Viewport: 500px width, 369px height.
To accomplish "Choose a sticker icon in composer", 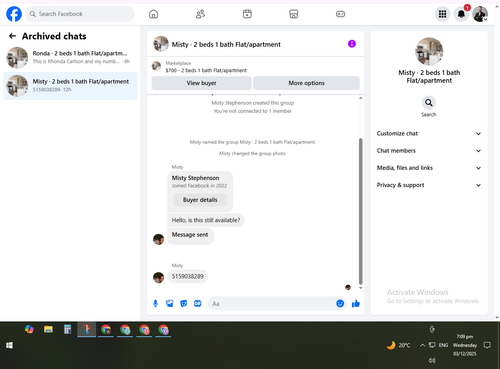I will (184, 304).
